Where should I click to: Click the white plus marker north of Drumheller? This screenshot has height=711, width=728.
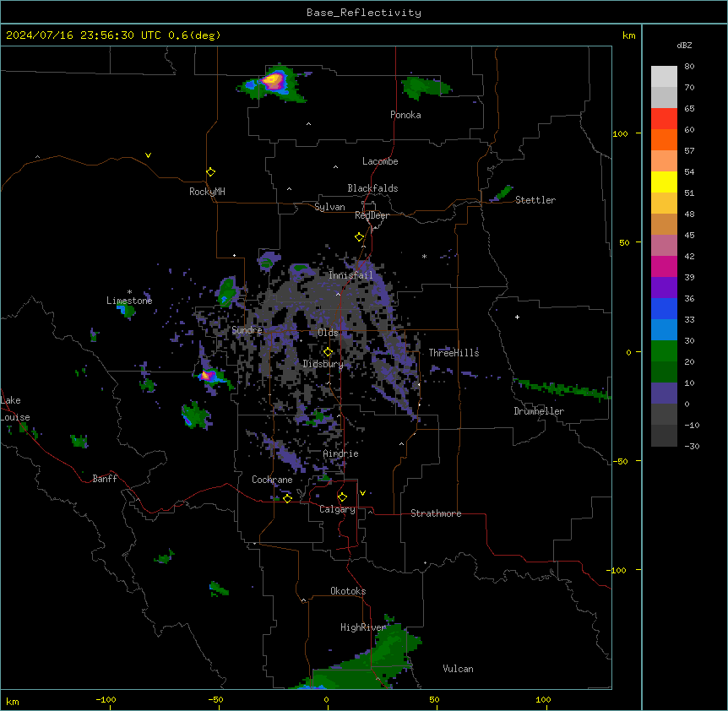[517, 317]
